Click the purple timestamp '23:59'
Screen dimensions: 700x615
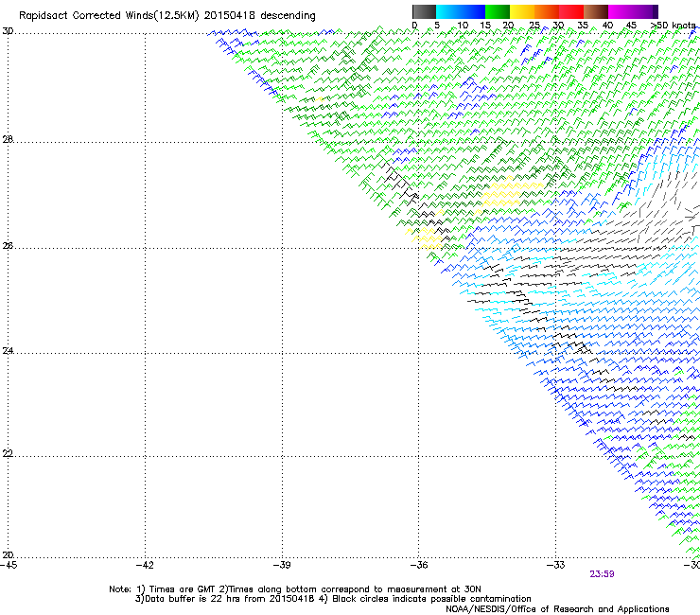point(602,574)
